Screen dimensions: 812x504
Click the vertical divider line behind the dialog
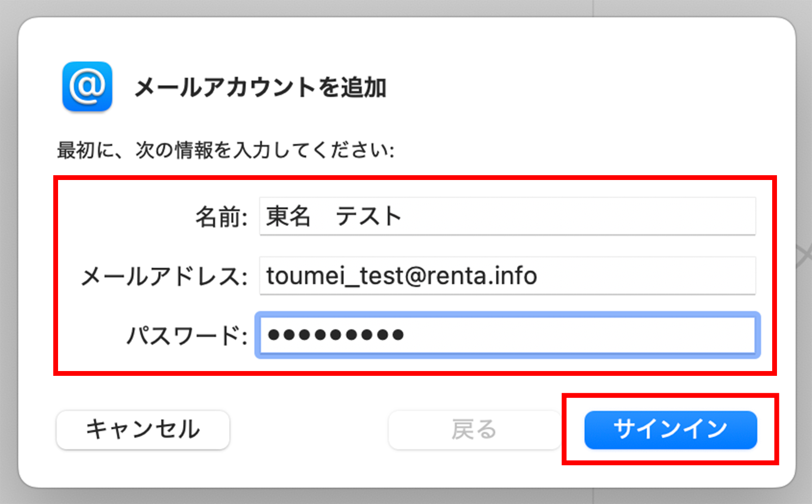(593, 8)
